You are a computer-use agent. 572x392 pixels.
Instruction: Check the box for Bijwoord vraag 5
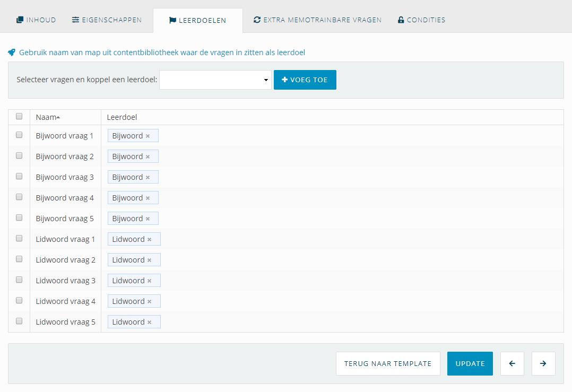(19, 217)
